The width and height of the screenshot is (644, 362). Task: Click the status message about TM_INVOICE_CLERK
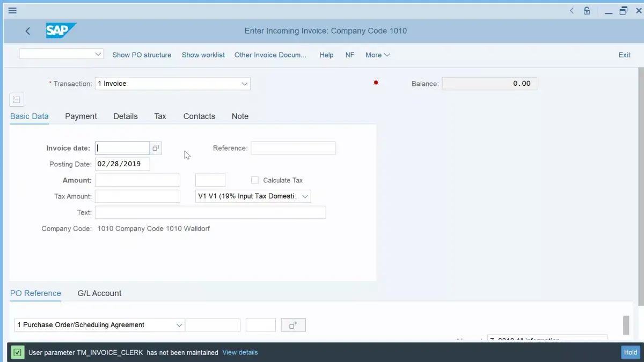tap(123, 352)
